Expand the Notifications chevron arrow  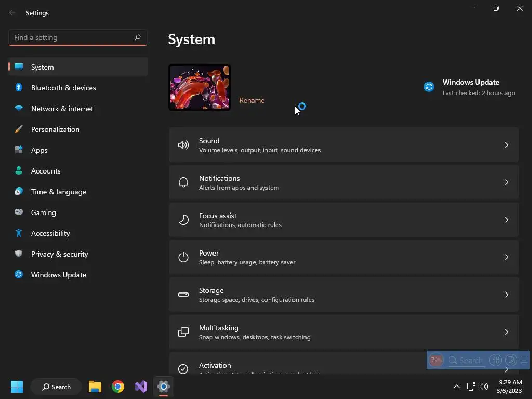[x=506, y=182]
